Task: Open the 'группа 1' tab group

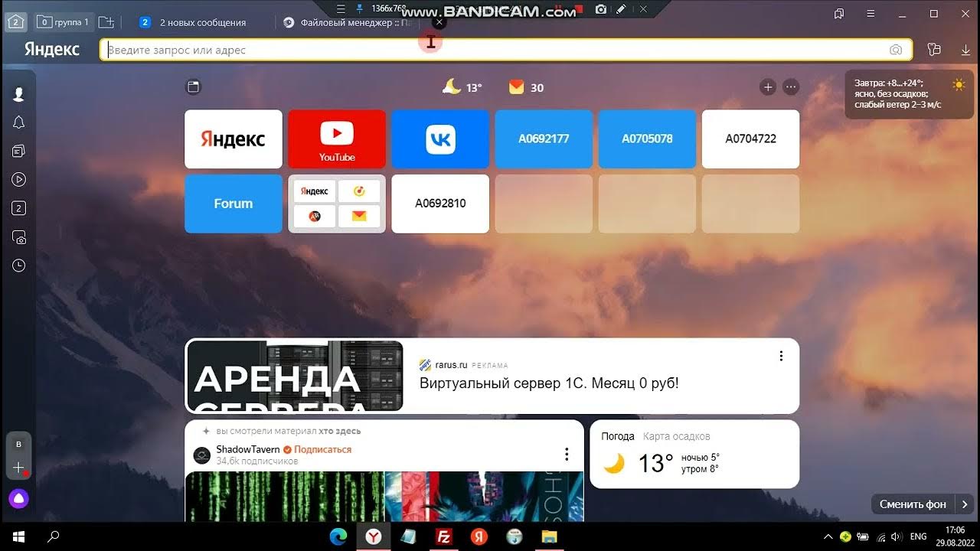Action: point(64,22)
